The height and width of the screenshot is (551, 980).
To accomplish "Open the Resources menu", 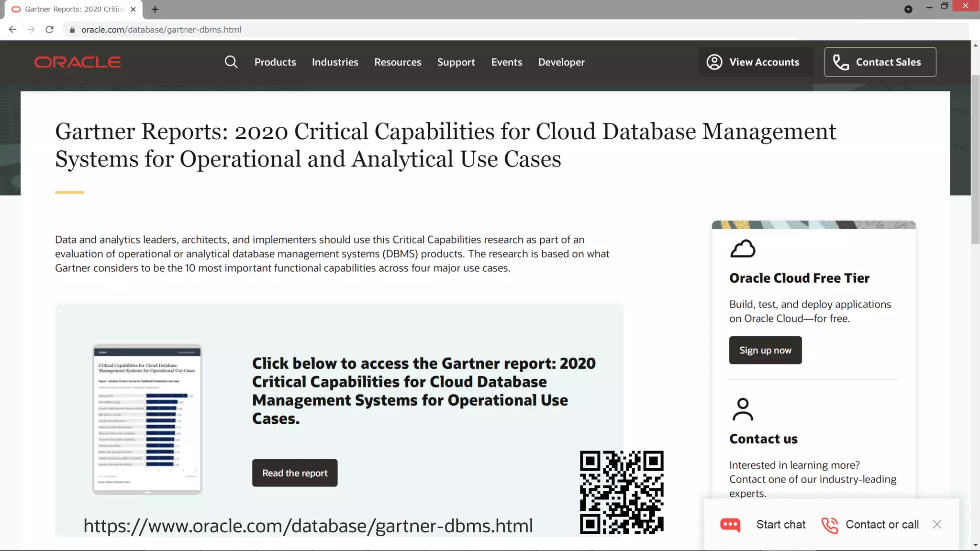I will pos(398,62).
